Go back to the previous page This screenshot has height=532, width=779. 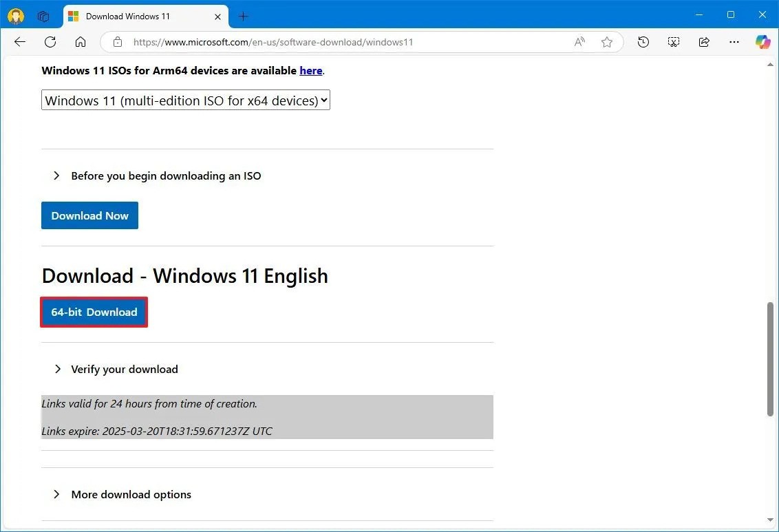(x=19, y=42)
